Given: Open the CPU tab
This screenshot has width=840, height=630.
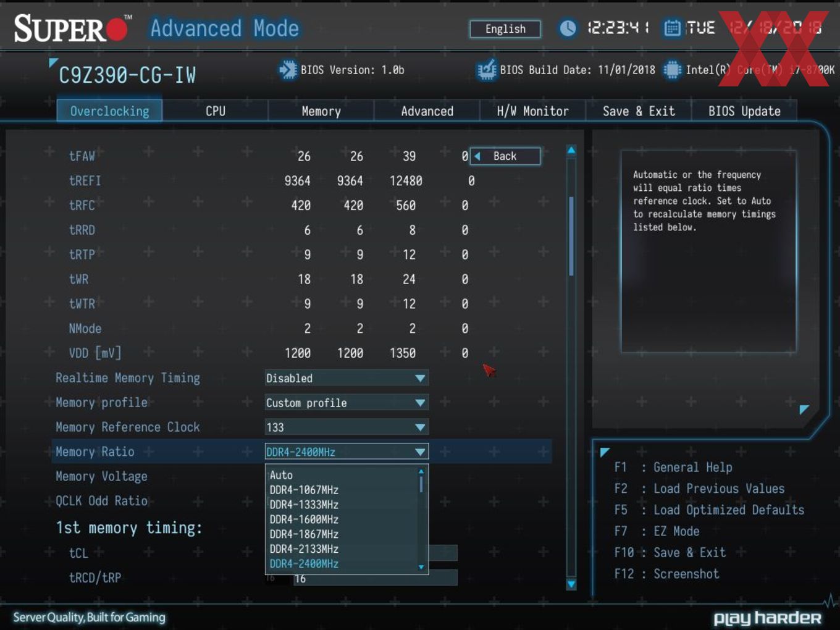Looking at the screenshot, I should pos(216,111).
